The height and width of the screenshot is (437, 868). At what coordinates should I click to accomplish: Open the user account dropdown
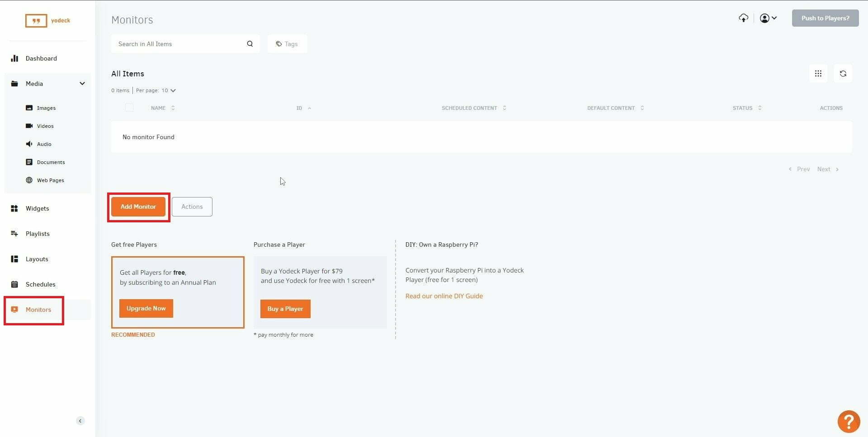(x=768, y=18)
